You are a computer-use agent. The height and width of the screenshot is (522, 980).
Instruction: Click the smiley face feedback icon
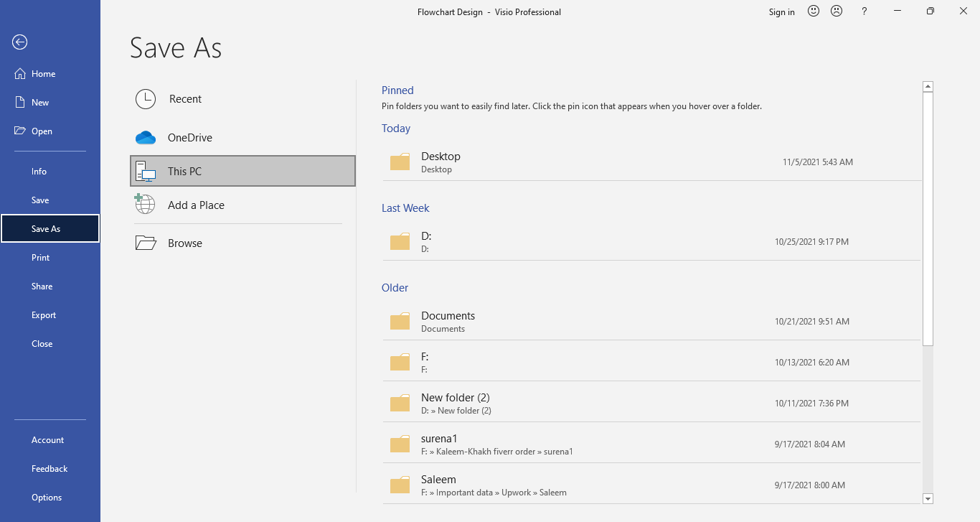[x=814, y=11]
